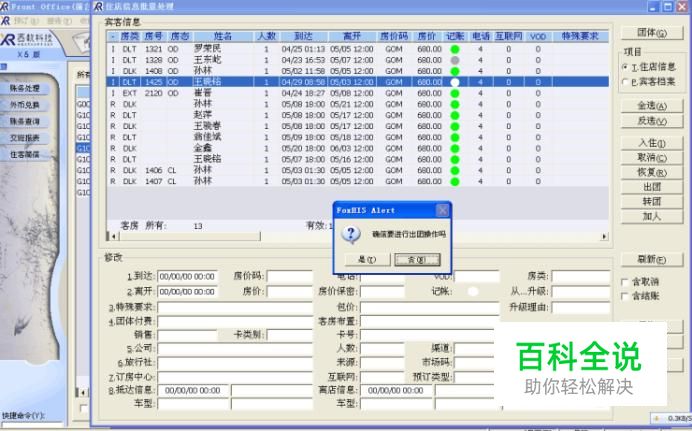Open 交班报表 in Front Office sidebar
This screenshot has width=692, height=431.
coord(25,138)
